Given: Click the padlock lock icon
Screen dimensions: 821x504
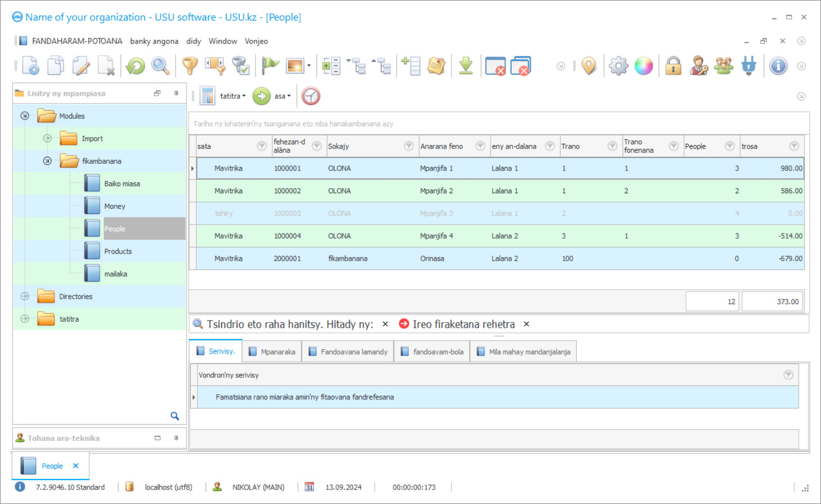Looking at the screenshot, I should pos(673,66).
